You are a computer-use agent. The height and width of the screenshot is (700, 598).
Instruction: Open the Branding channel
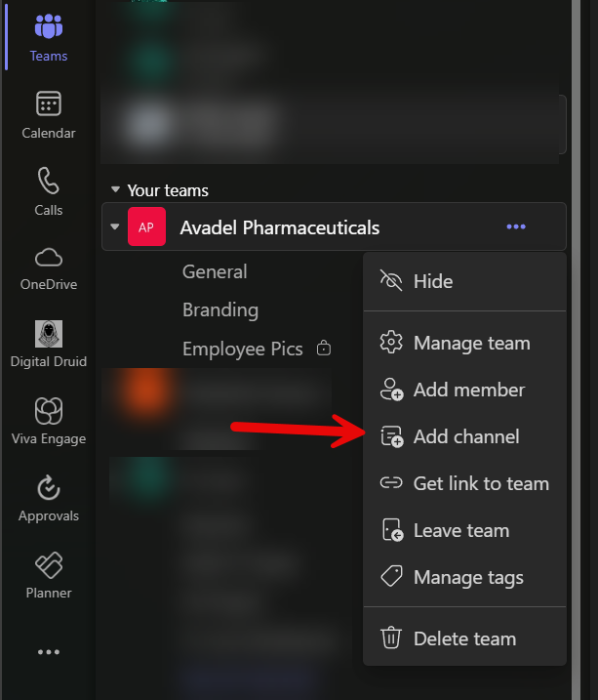point(220,309)
